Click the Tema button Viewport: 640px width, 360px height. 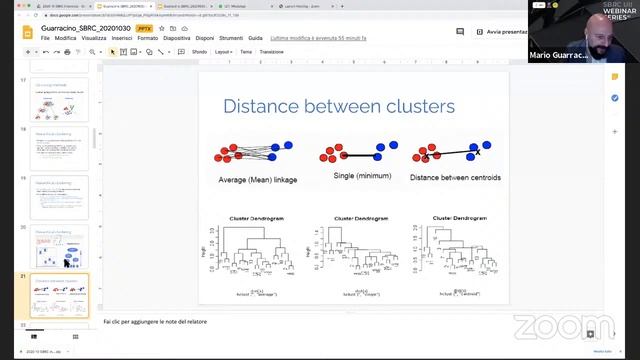(x=246, y=52)
